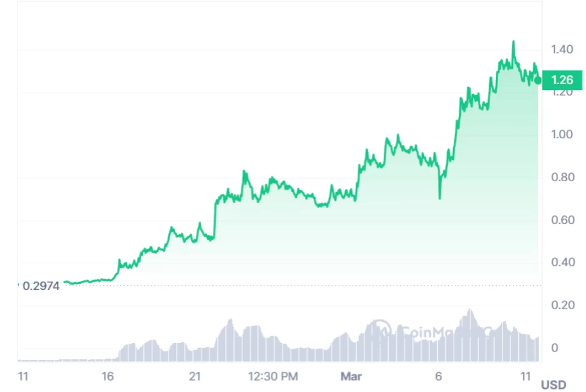Click the USD currency label
The width and height of the screenshot is (586, 392).
[553, 385]
